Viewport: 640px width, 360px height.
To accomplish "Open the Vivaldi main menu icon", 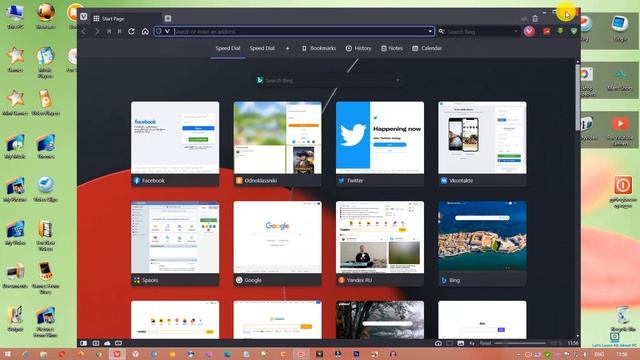I will point(84,17).
